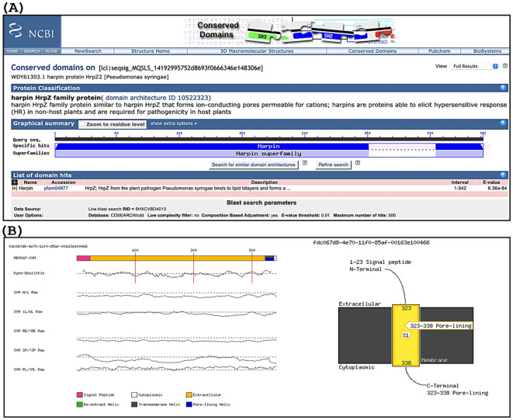Image resolution: width=513 pixels, height=420 pixels.
Task: Expand all domain hits with plus icon
Action: [15, 182]
